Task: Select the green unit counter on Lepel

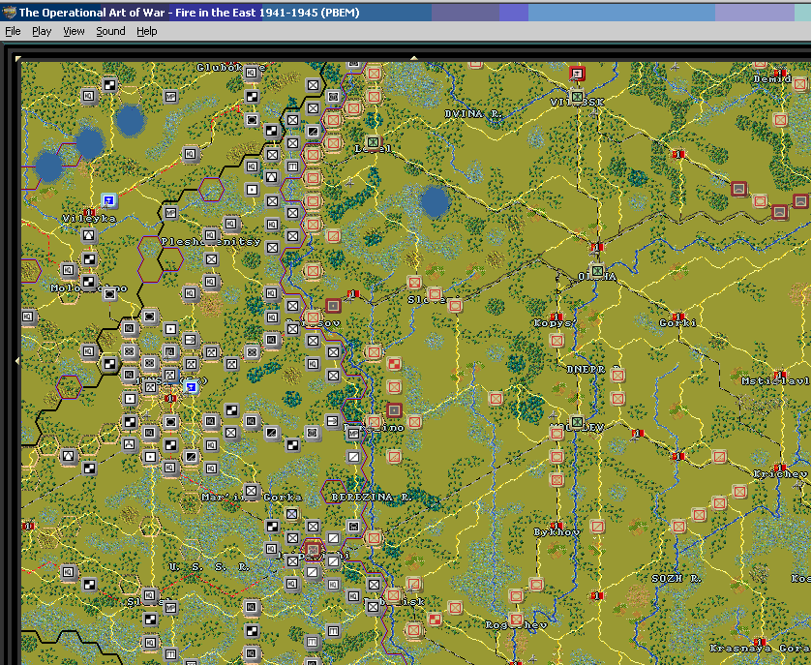Action: (x=373, y=142)
